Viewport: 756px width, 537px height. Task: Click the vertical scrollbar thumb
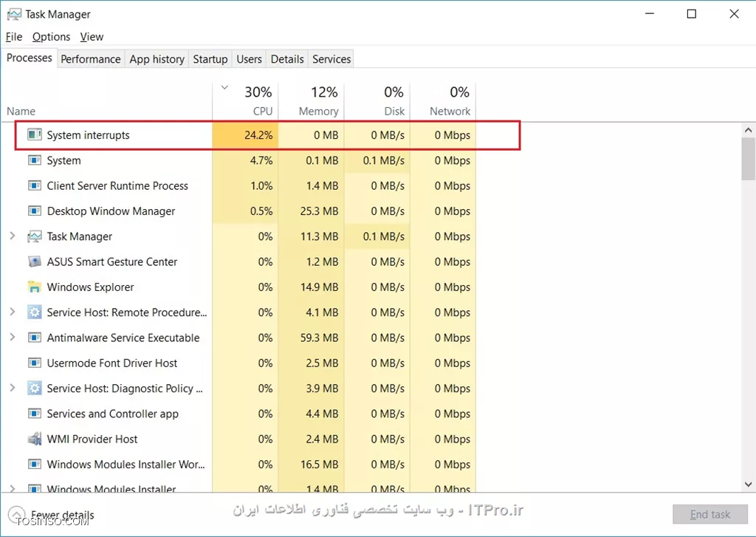pos(749,158)
